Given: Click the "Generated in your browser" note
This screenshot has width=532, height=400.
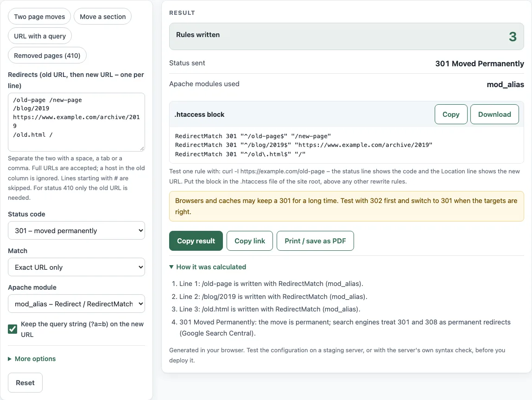Looking at the screenshot, I should [337, 355].
